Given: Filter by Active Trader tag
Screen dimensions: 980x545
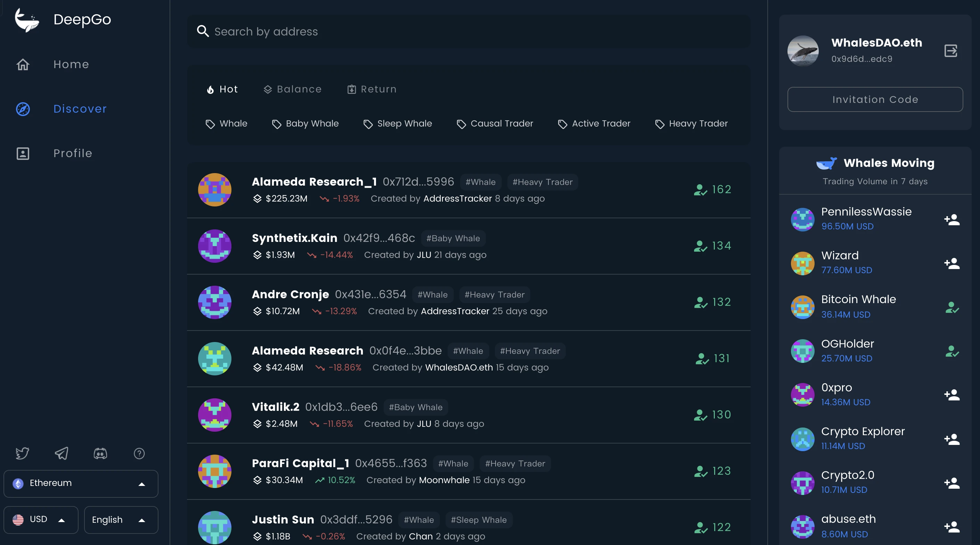Looking at the screenshot, I should (x=594, y=124).
